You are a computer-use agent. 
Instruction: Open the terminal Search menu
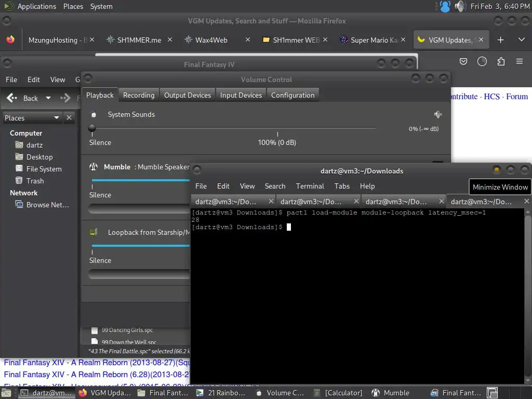tap(275, 187)
